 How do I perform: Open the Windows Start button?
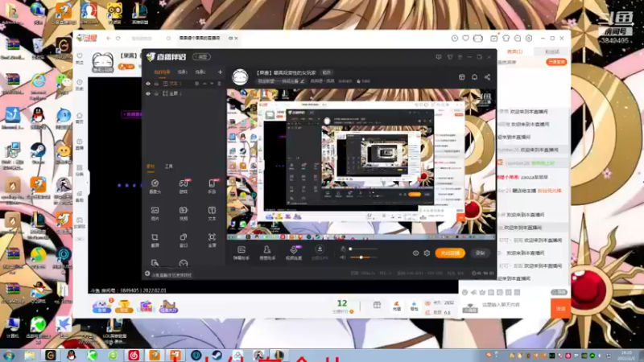pos(9,356)
